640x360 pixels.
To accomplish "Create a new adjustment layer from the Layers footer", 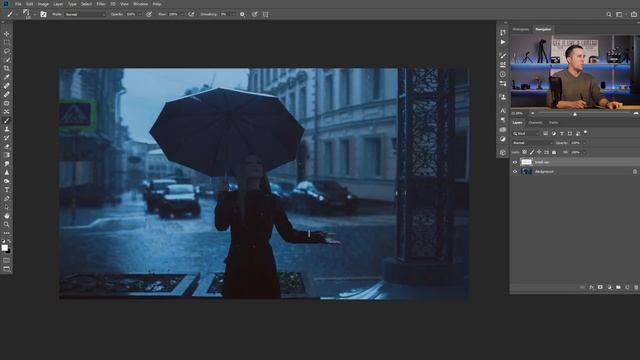I will 609,287.
